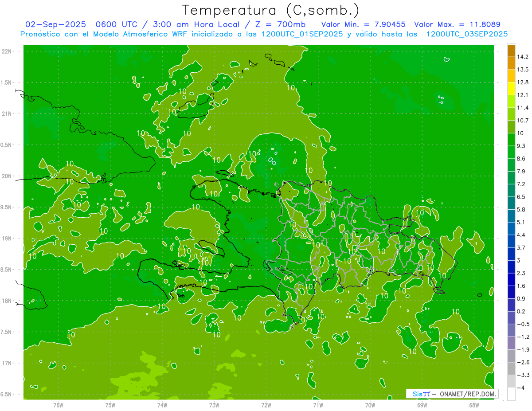Click the 17N latitude axis label

click(7, 363)
